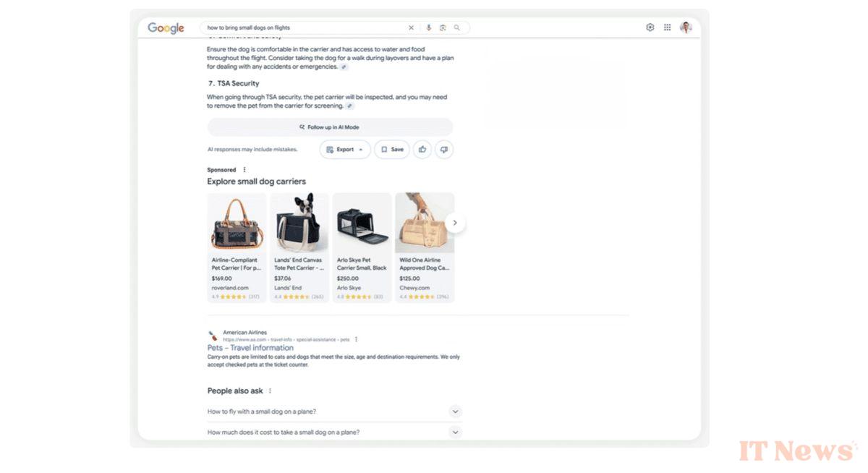Open the Export dropdown
868x473 pixels.
(x=345, y=150)
